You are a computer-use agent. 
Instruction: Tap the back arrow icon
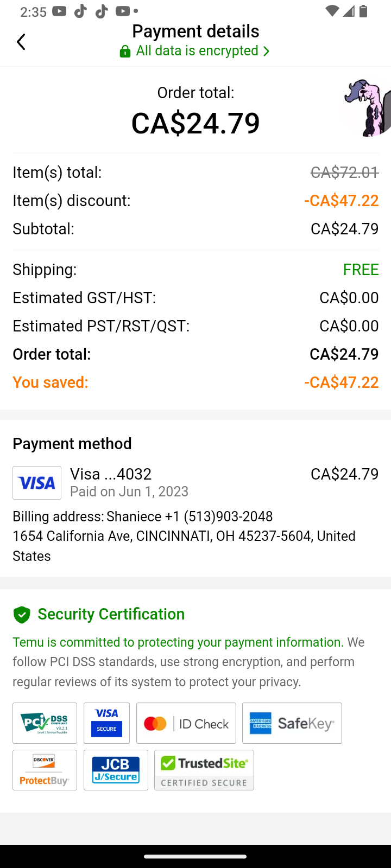point(21,42)
